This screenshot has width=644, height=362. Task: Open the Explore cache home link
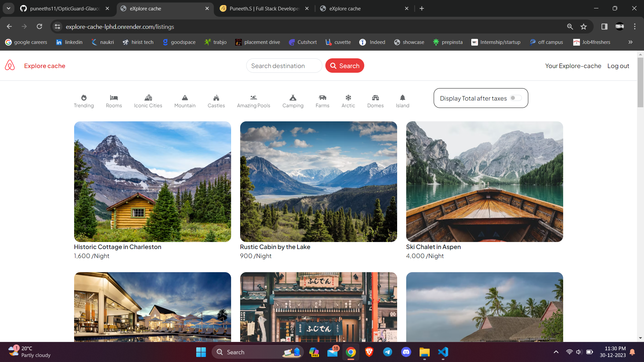(45, 66)
